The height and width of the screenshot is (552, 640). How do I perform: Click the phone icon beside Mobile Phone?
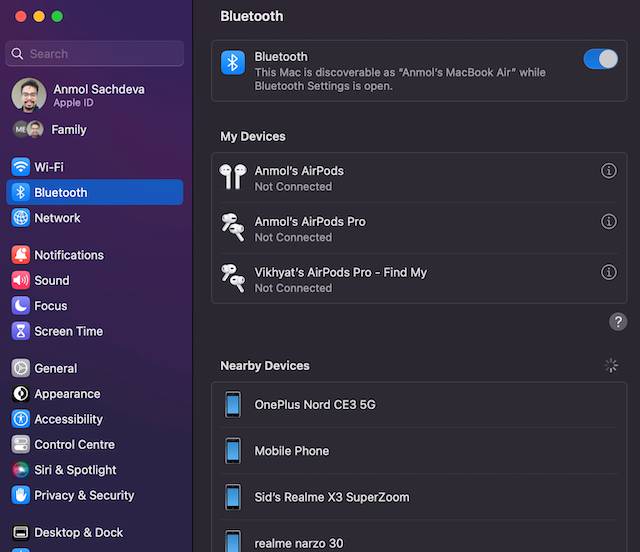tap(233, 451)
